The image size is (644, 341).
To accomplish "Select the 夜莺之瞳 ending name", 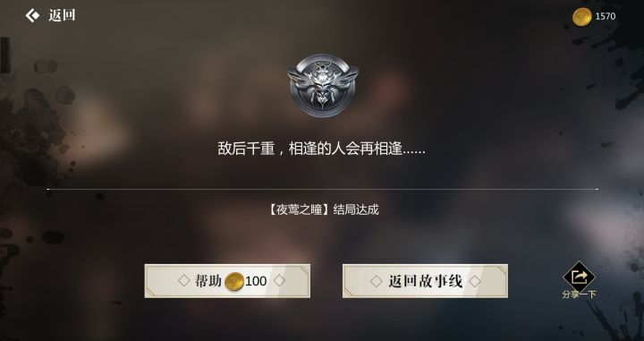I will tap(300, 210).
